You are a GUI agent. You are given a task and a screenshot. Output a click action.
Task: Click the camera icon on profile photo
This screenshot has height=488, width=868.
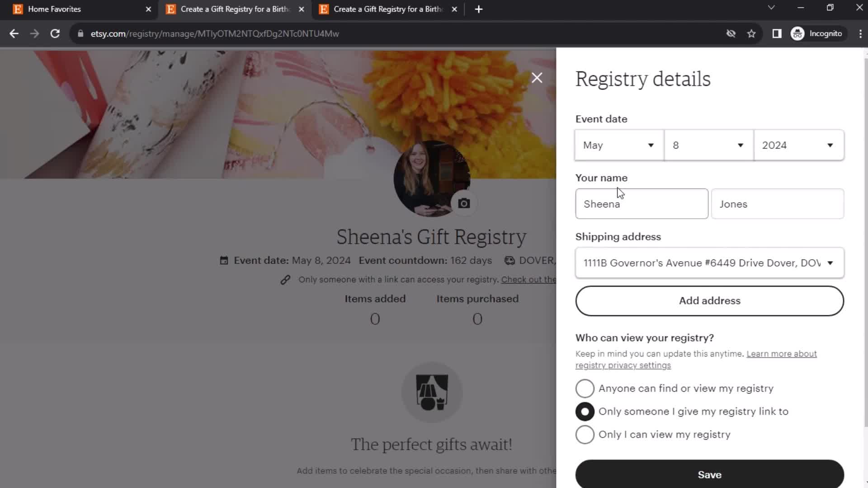tap(464, 203)
